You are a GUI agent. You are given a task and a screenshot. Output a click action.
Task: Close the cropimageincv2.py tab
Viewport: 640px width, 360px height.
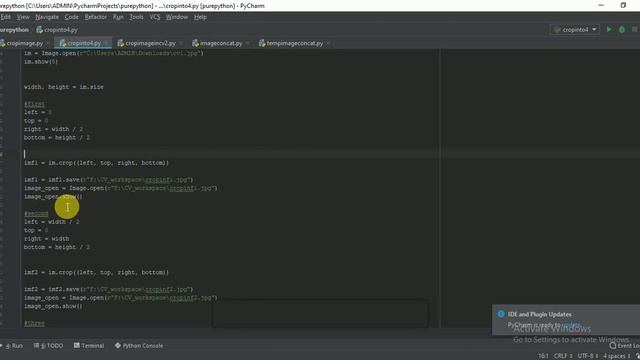[181, 43]
